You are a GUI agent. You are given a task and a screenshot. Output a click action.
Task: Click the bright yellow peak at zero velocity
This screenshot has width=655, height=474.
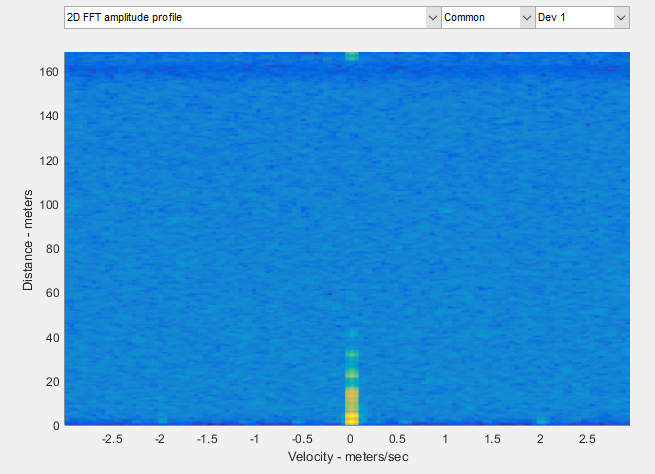coord(352,418)
